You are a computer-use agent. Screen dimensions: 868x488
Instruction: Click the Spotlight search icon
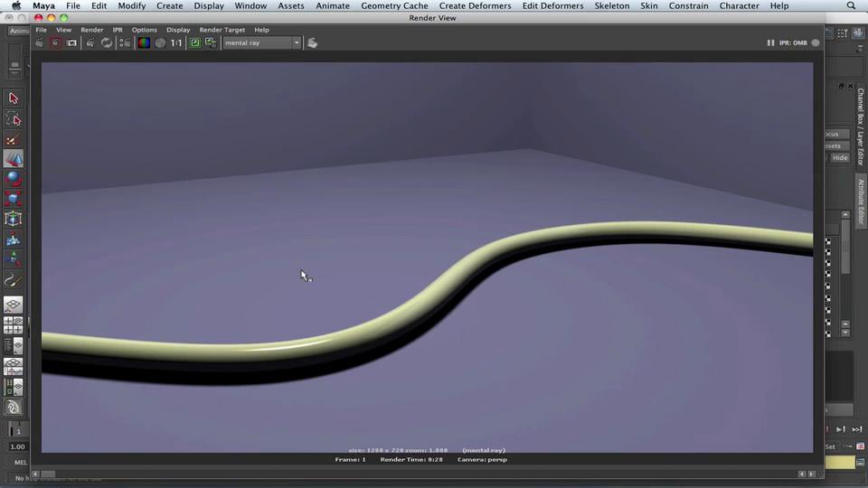(851, 5)
